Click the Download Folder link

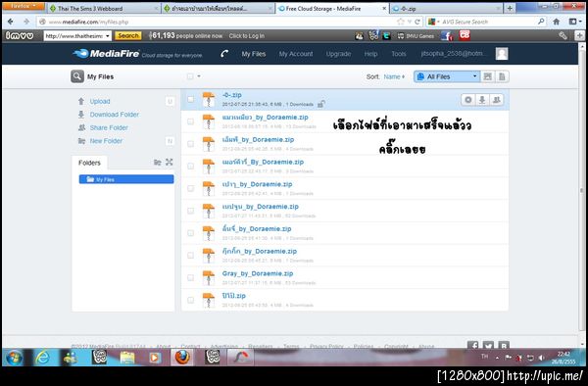click(x=115, y=115)
